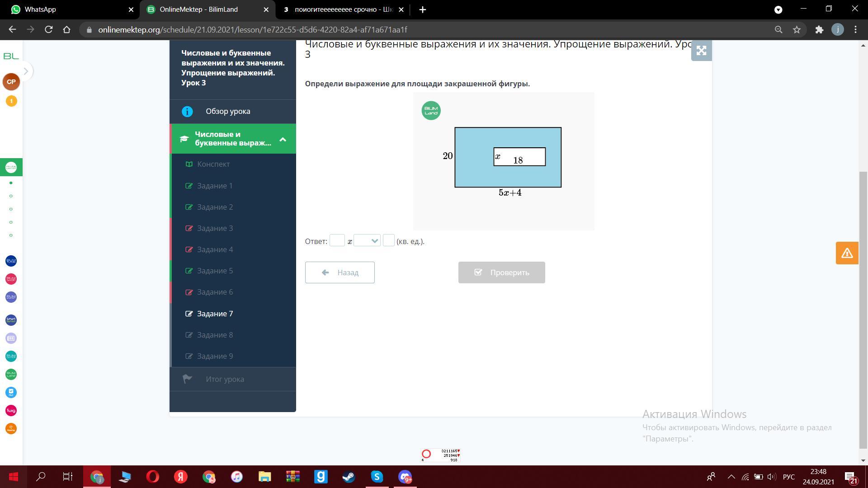
Task: Collapse the lesson section chevron
Action: click(x=283, y=139)
